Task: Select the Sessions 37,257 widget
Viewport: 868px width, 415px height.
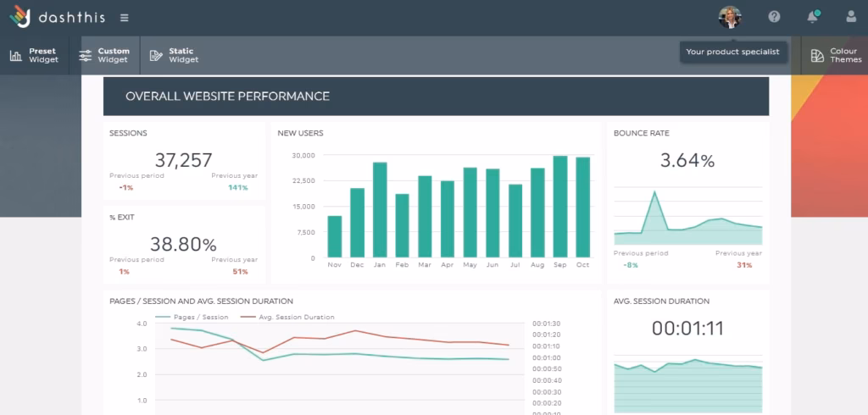Action: [184, 161]
